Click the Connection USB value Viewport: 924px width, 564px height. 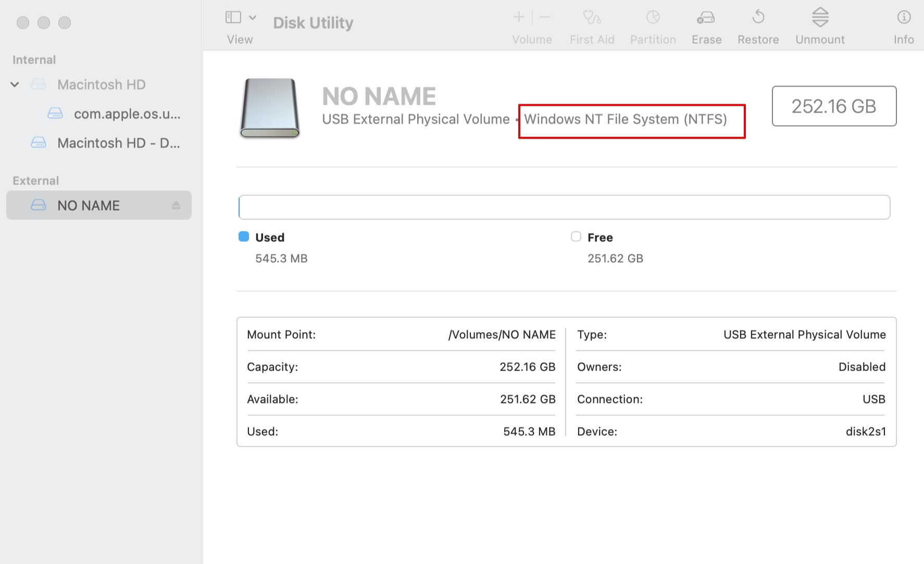pos(874,399)
